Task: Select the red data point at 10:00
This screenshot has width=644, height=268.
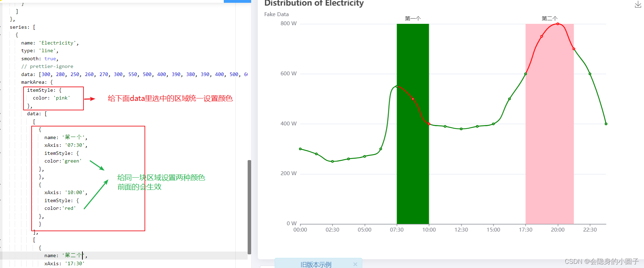Action: point(429,124)
